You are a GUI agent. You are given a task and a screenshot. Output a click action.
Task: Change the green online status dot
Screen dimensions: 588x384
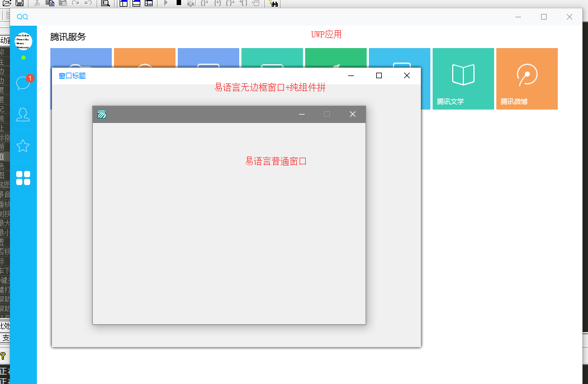[23, 58]
